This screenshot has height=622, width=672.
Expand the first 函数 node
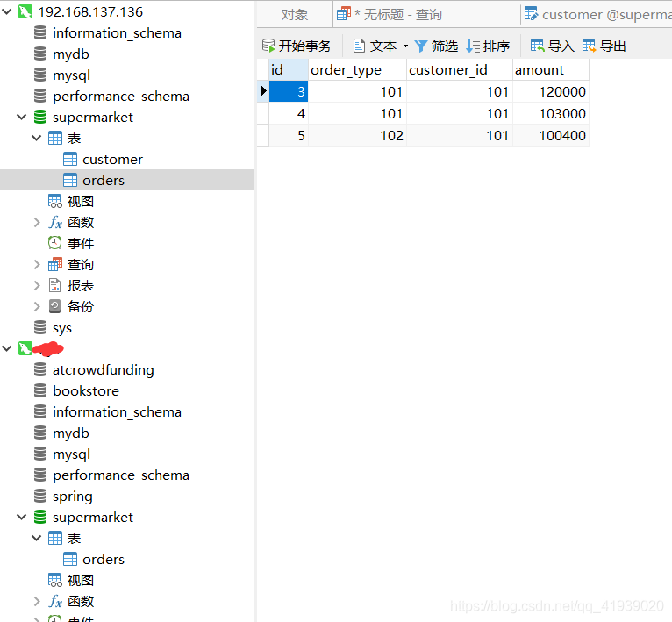(x=37, y=222)
